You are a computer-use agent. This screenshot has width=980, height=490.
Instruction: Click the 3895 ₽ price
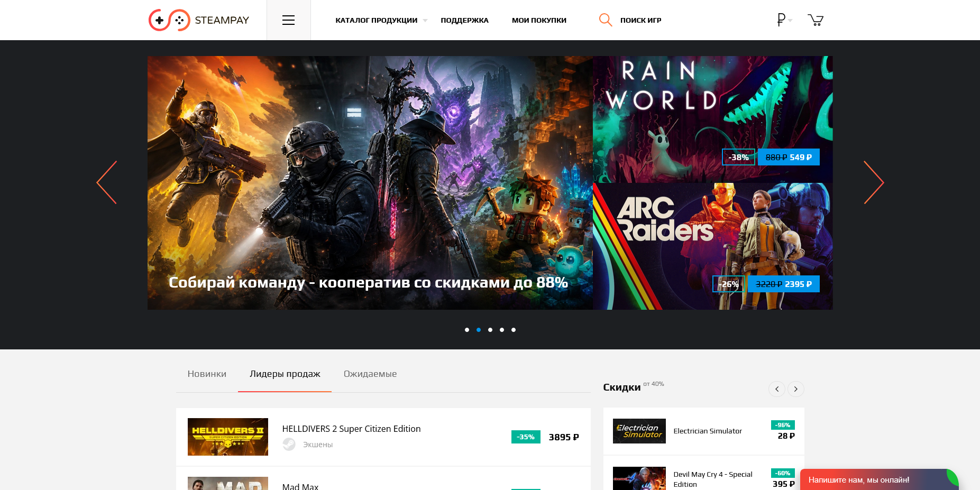564,437
